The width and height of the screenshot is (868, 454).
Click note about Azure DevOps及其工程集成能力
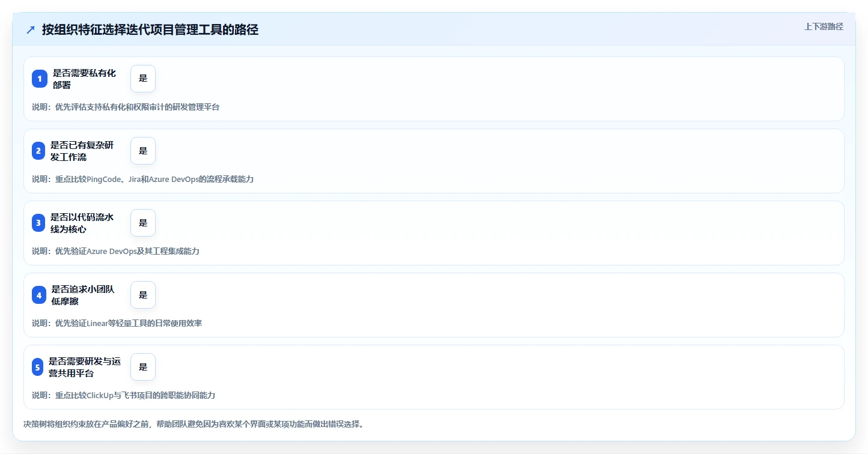pos(115,251)
